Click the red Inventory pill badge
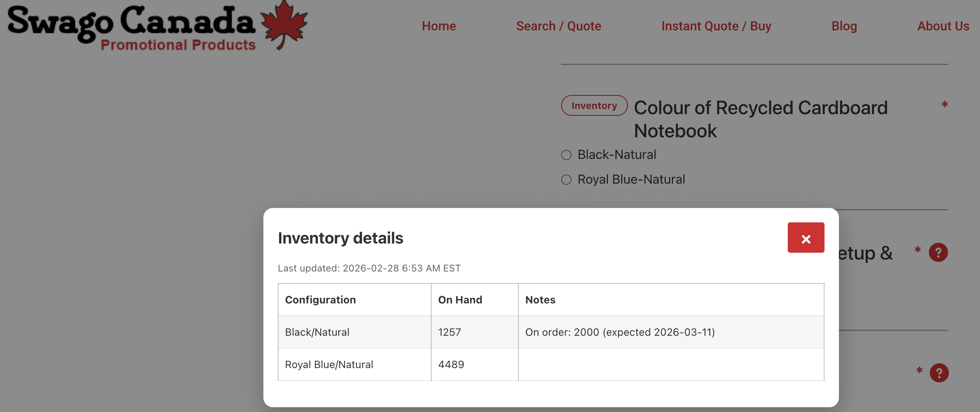This screenshot has height=412, width=980. click(x=594, y=105)
